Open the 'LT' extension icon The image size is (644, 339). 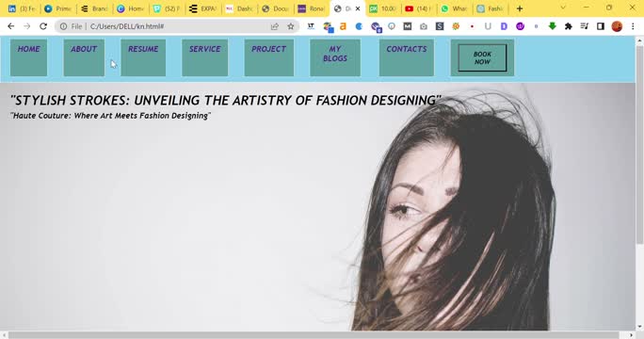tap(311, 26)
